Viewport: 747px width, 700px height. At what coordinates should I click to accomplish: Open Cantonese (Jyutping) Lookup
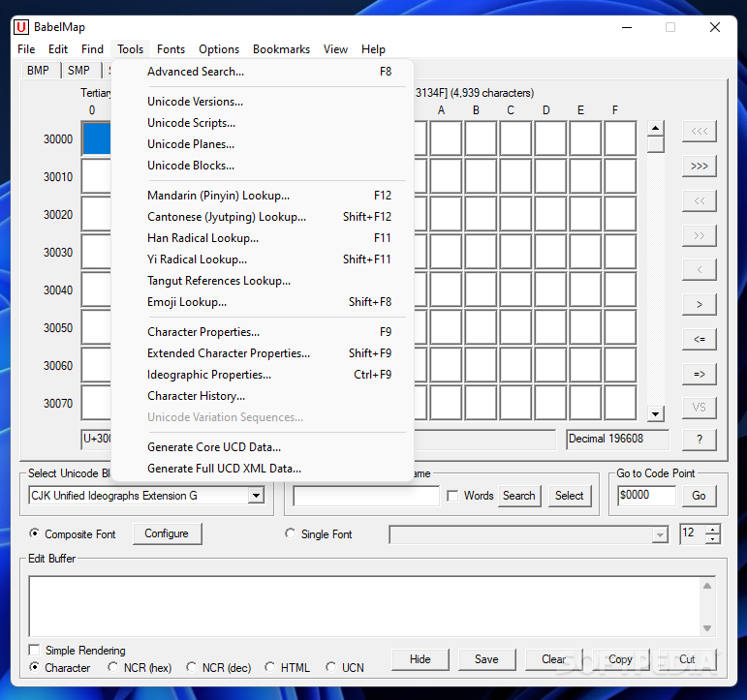(x=262, y=217)
